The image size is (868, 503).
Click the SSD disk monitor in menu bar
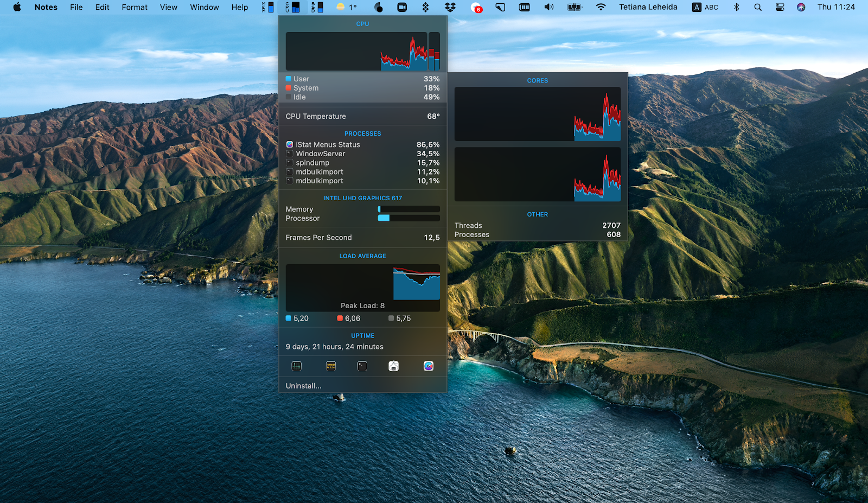[x=317, y=7]
